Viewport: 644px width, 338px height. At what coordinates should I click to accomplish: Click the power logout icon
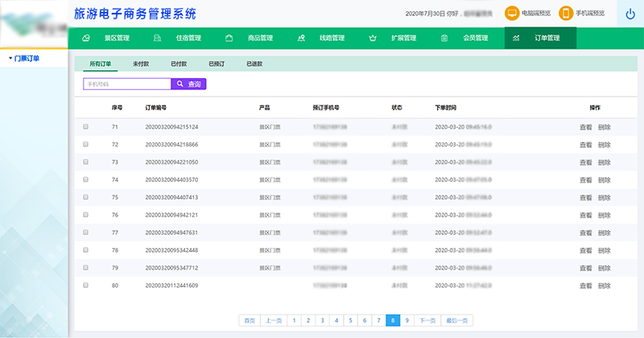point(630,14)
